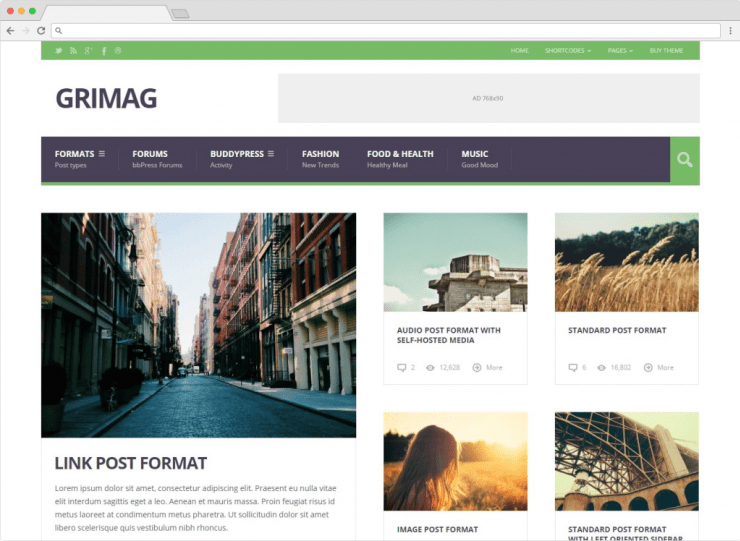Click the views eye icon showing 16,802

601,368
